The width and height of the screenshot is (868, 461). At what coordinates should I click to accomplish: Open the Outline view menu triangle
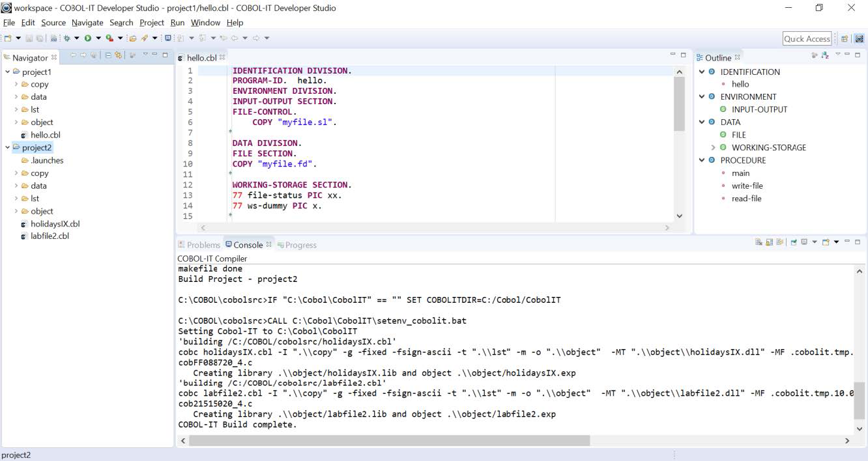pyautogui.click(x=838, y=54)
